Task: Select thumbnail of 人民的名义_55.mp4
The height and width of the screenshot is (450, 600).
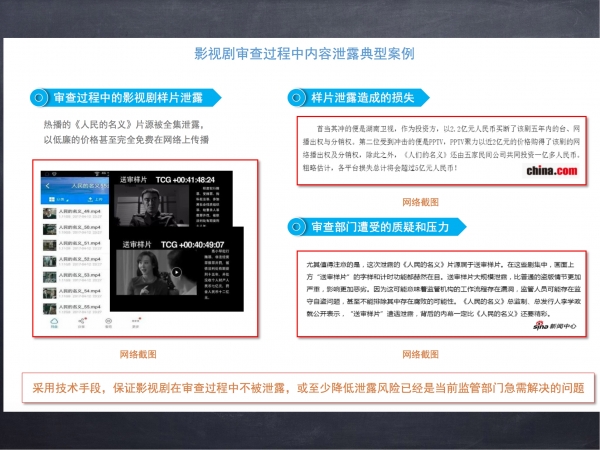Action: click(49, 308)
